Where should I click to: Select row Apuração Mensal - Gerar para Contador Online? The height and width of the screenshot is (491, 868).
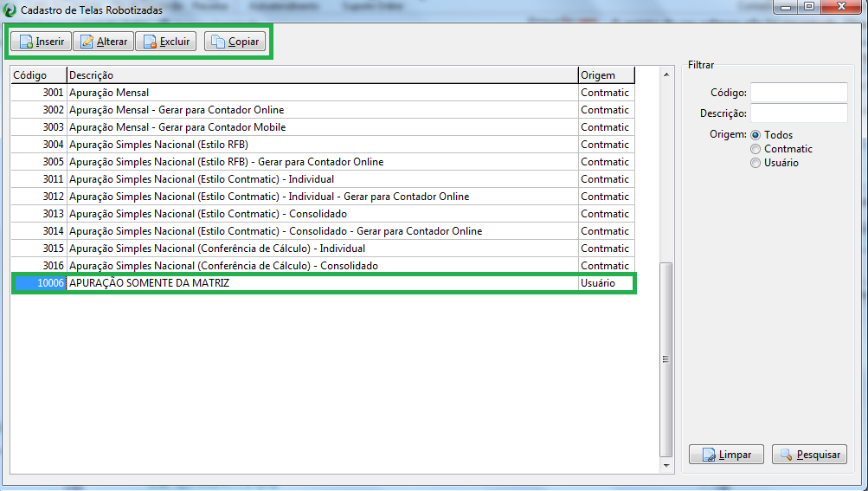coord(323,110)
